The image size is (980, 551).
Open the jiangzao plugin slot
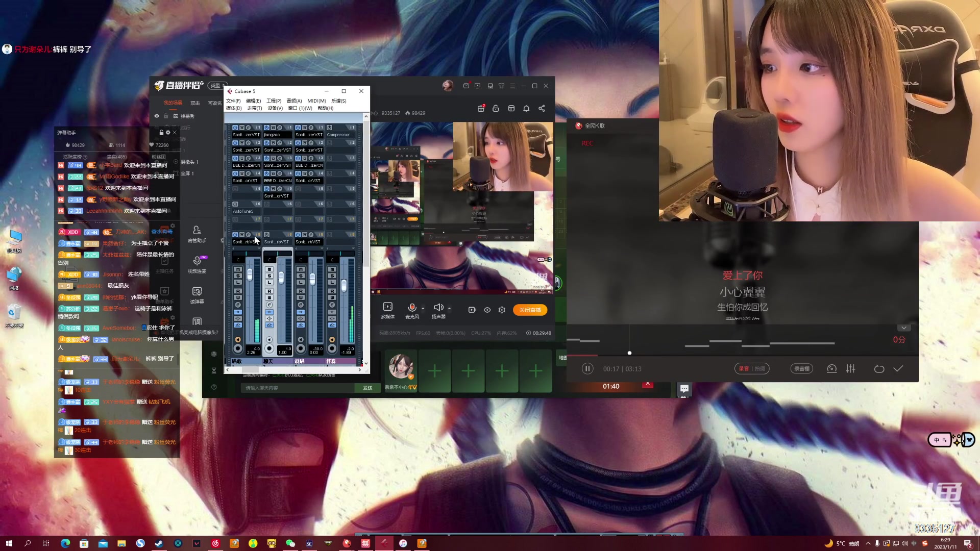click(x=278, y=135)
